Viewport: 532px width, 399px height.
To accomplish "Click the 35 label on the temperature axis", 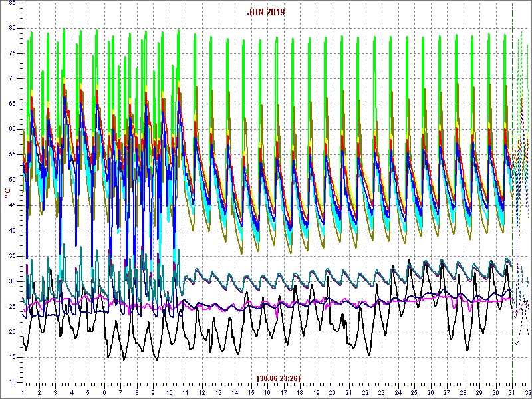I will (12, 256).
